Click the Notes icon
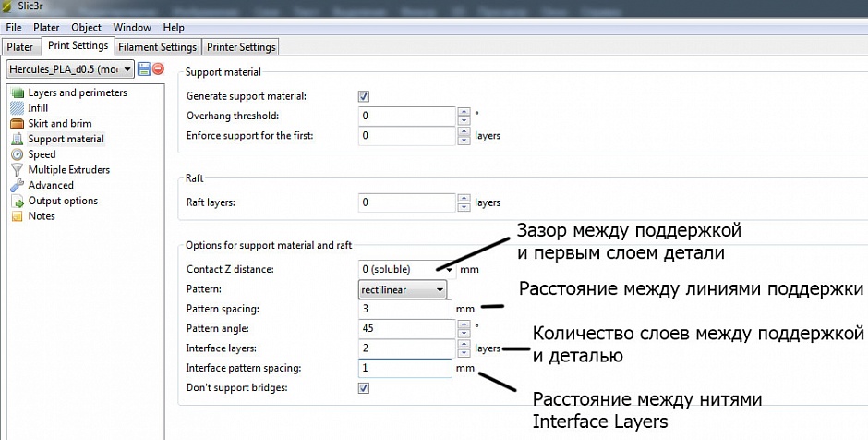The image size is (868, 440). point(18,216)
